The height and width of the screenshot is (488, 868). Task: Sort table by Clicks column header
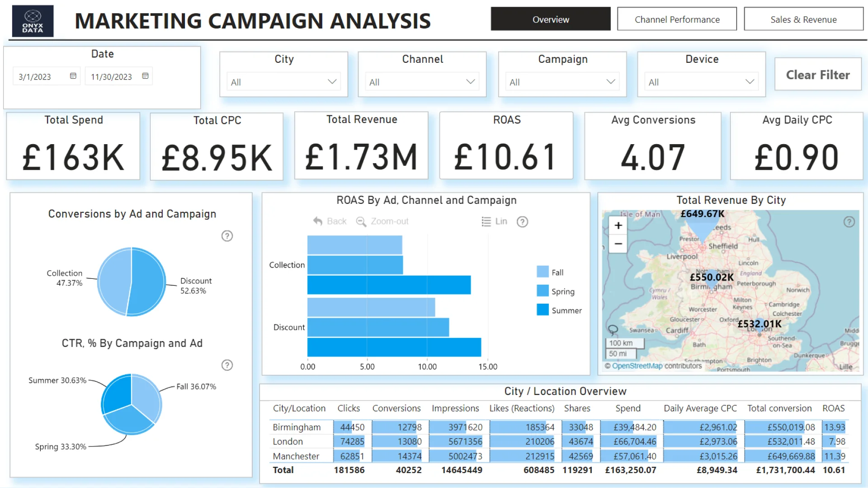point(349,408)
